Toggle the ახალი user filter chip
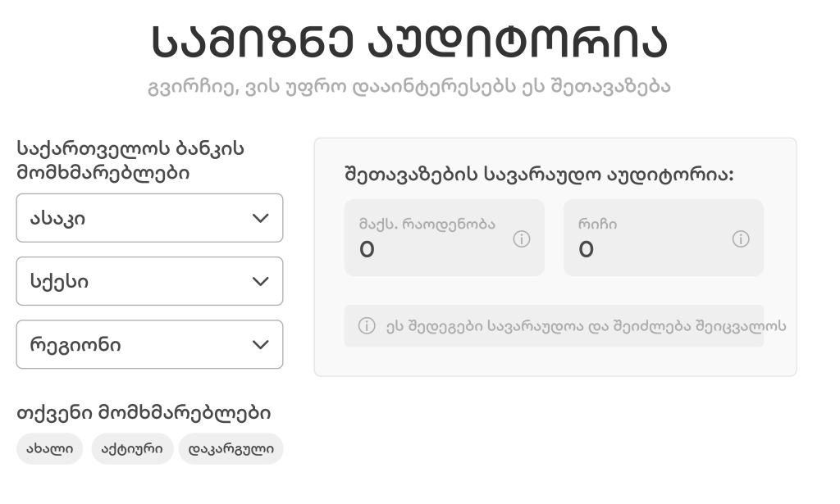This screenshot has width=840, height=504. 49,449
